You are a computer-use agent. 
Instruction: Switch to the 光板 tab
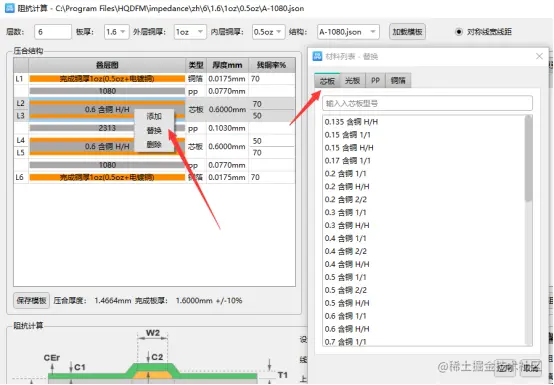point(352,81)
